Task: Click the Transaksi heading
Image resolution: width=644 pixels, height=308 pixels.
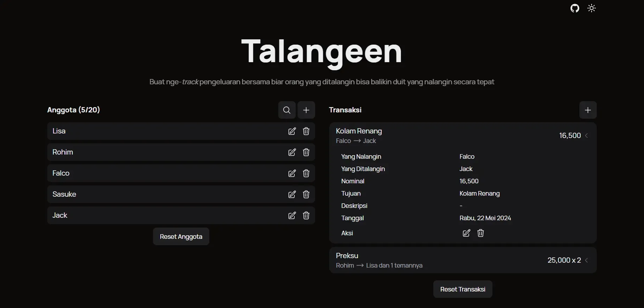Action: [x=345, y=110]
